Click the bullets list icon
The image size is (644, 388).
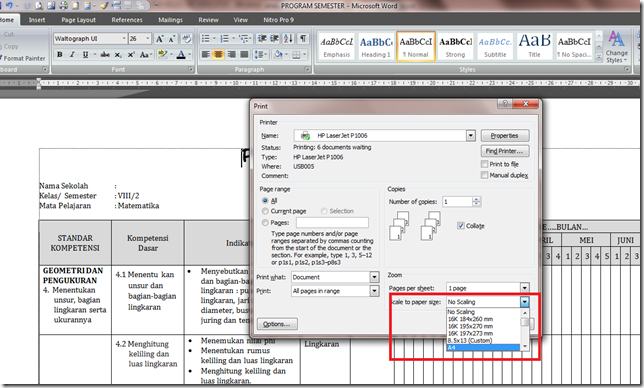click(x=205, y=39)
